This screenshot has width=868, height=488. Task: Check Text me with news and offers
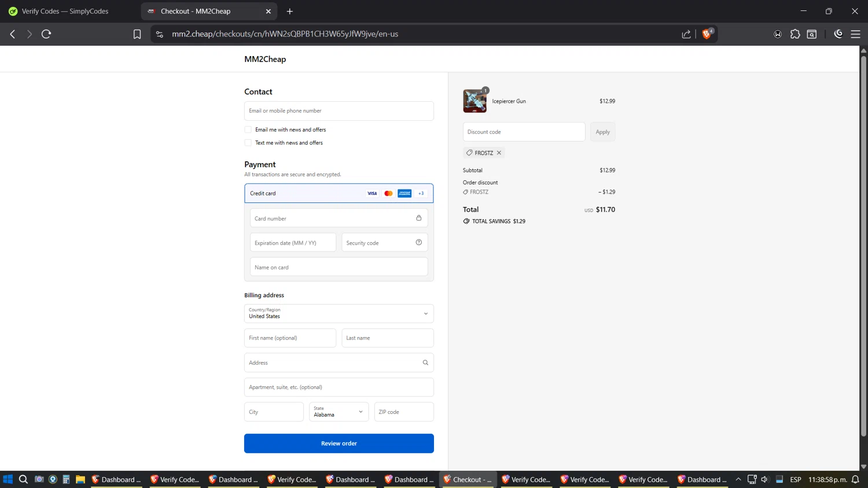coord(248,143)
